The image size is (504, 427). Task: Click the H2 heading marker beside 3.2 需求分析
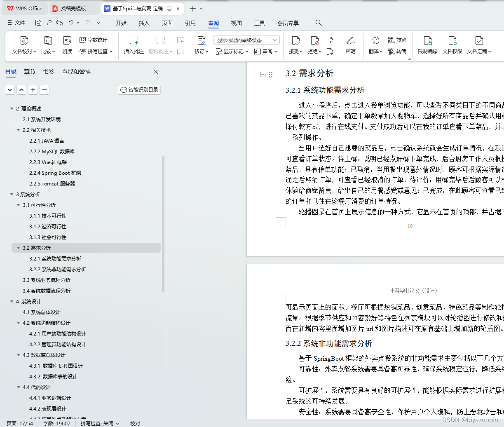click(x=263, y=75)
